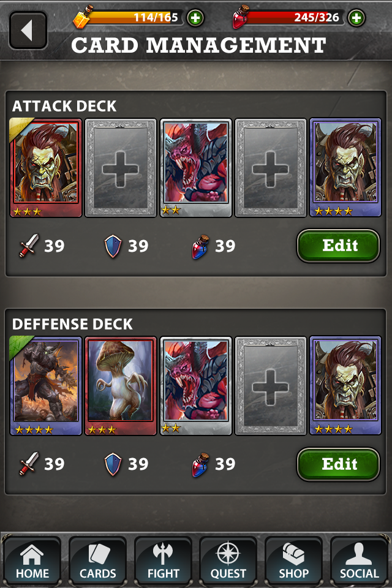Image resolution: width=392 pixels, height=588 pixels.
Task: Add card to second Attack Deck slot
Action: [121, 168]
